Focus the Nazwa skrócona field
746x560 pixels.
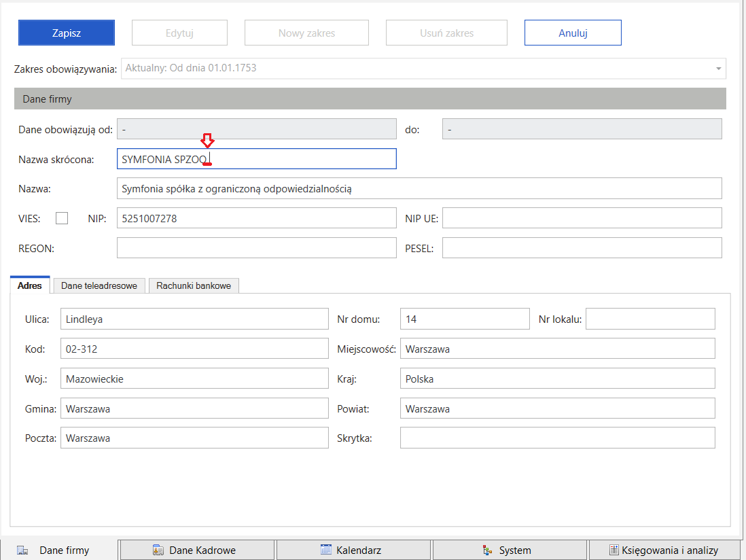(x=256, y=159)
